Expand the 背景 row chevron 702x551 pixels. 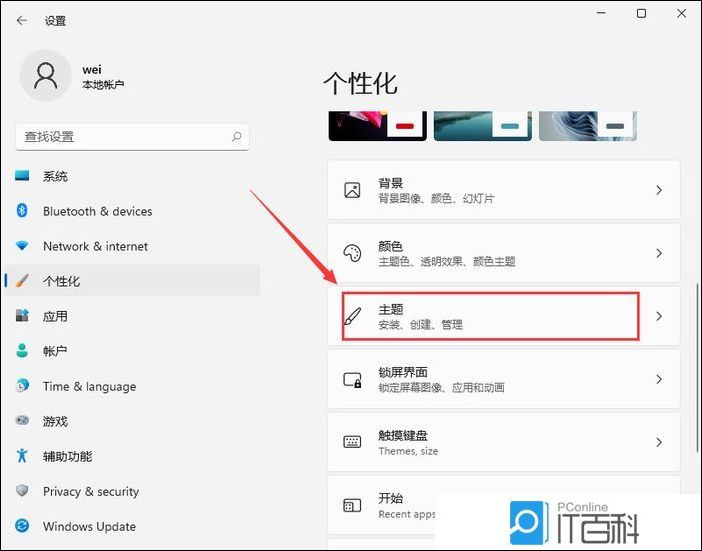pos(659,190)
